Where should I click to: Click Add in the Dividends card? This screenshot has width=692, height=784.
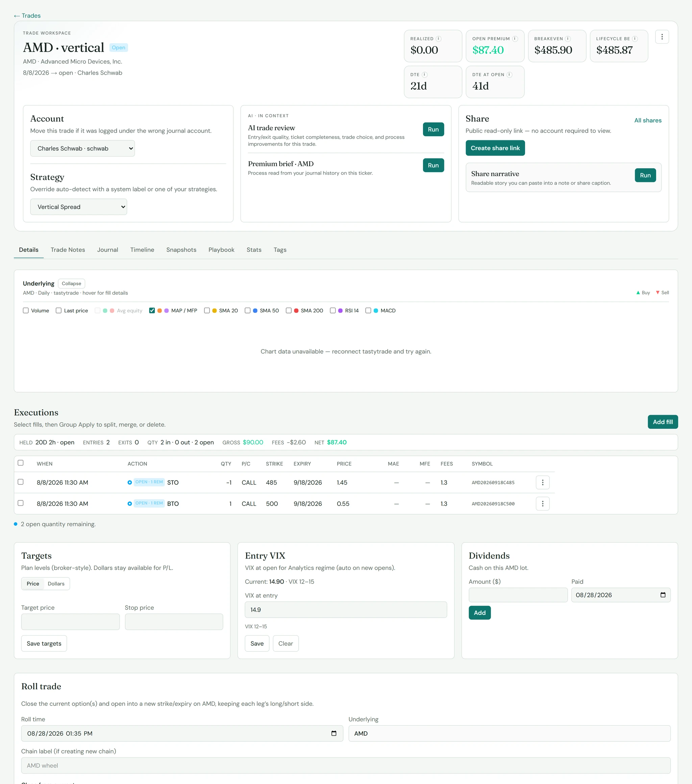(479, 613)
